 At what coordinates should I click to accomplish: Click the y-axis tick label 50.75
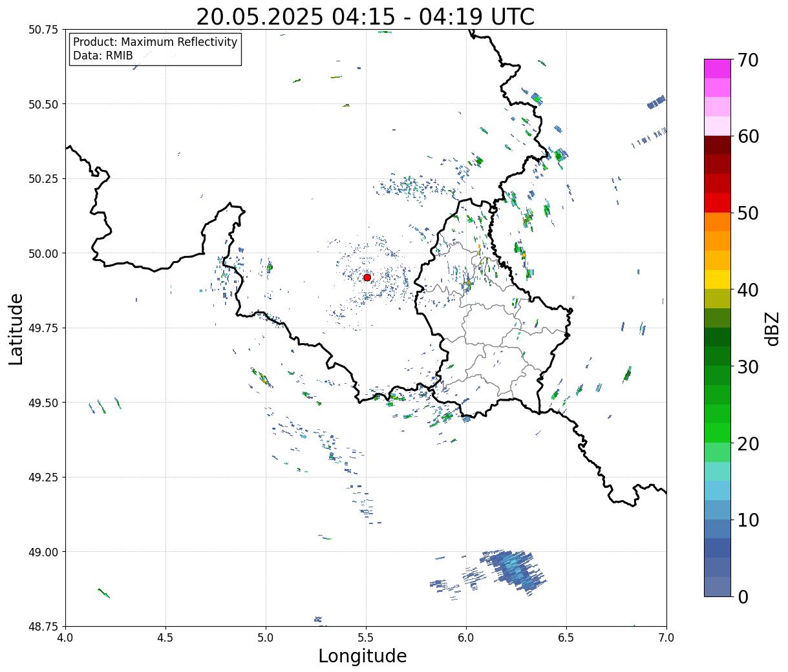(43, 30)
